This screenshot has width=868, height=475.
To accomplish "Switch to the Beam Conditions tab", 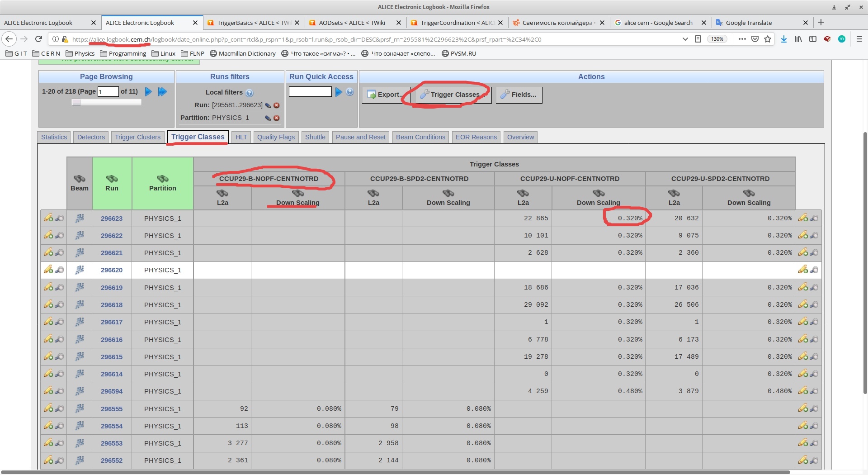I will tap(420, 137).
